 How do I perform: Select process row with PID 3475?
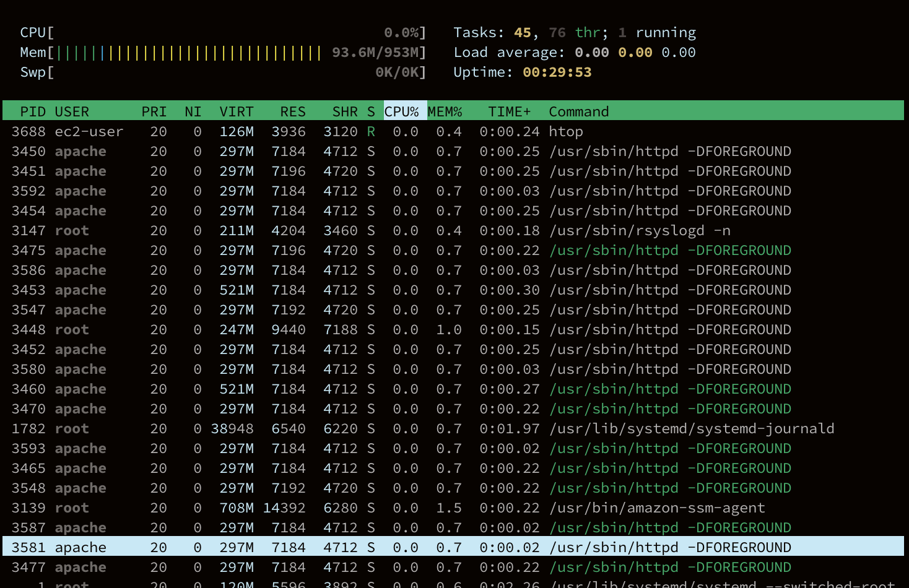pyautogui.click(x=453, y=250)
